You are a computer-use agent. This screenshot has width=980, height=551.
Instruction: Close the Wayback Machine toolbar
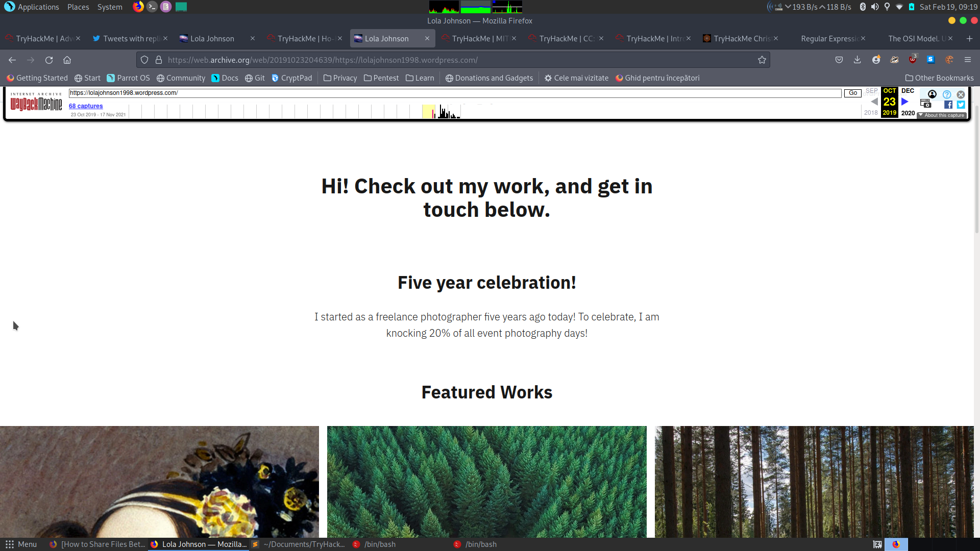tap(961, 94)
